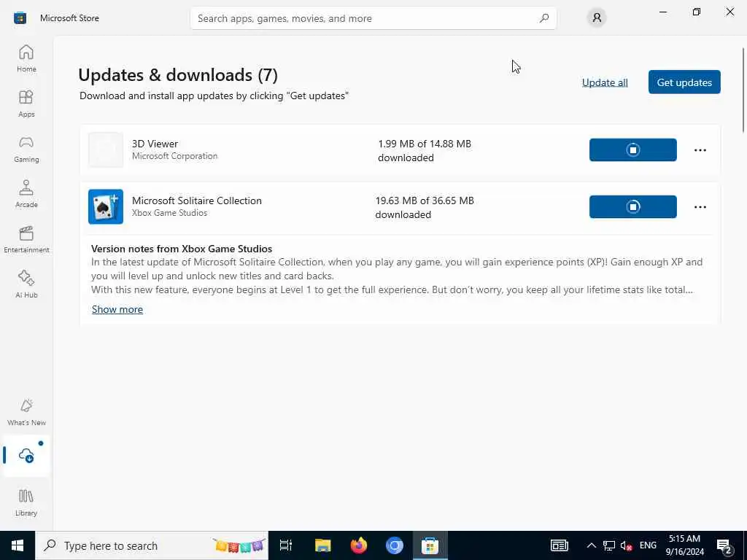Open news and interests taskbar icon
The image size is (747, 560).
(x=560, y=545)
